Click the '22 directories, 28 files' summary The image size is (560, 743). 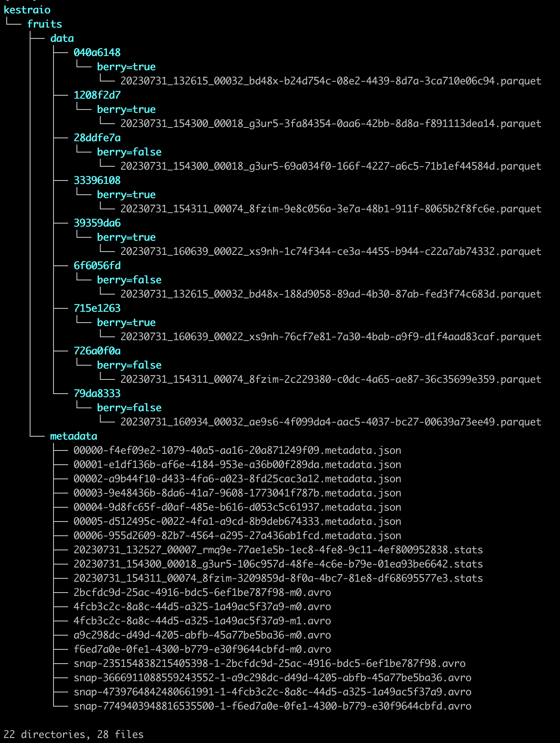pos(74,734)
